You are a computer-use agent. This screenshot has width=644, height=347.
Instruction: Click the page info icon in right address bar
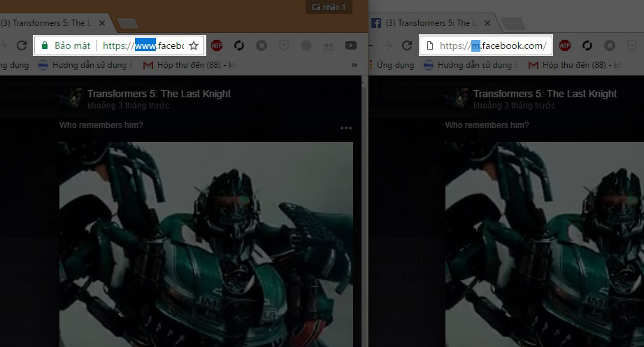[x=429, y=45]
